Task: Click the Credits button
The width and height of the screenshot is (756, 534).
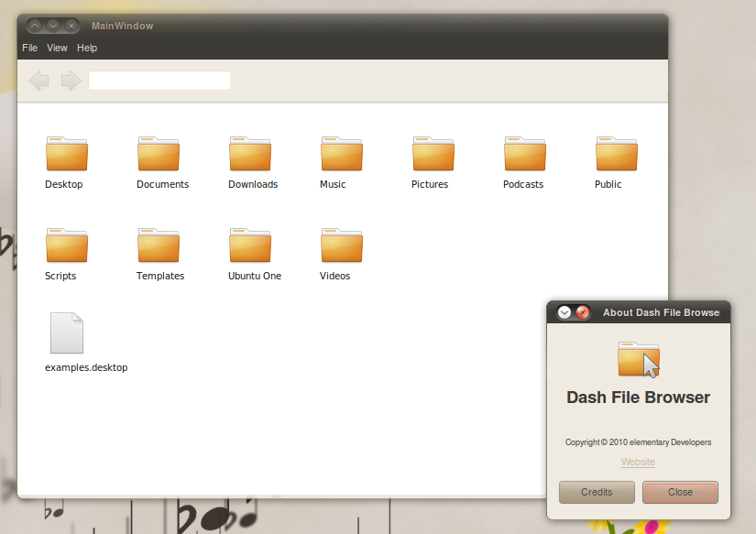Action: tap(596, 492)
